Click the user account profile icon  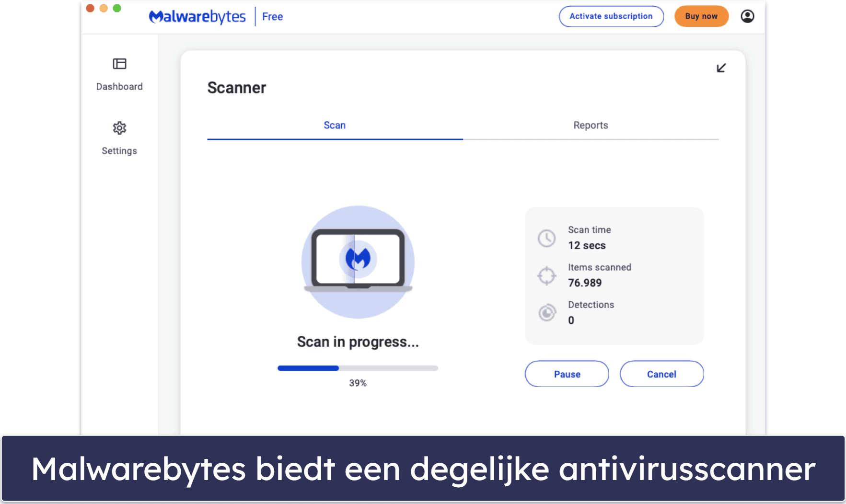747,16
